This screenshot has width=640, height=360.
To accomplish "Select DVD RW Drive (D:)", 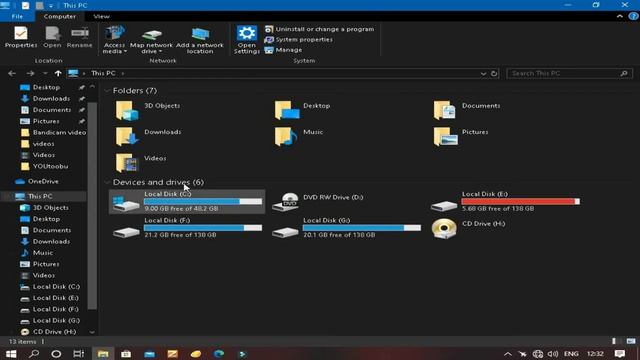I will (x=318, y=201).
